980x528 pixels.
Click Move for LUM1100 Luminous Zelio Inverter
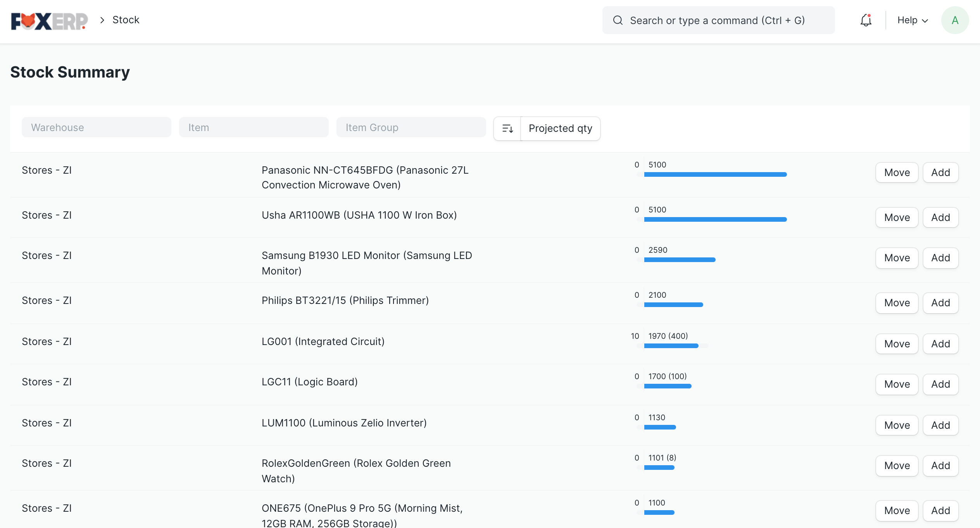tap(897, 425)
